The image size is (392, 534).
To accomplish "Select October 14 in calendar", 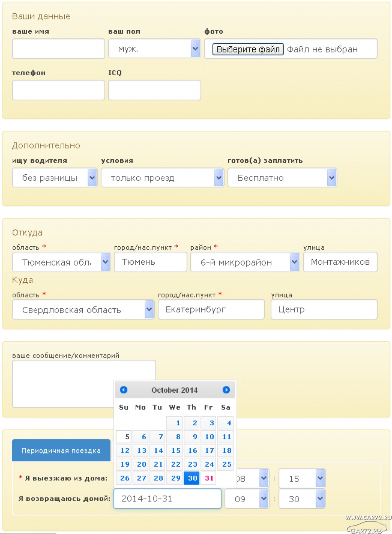I will pyautogui.click(x=157, y=450).
